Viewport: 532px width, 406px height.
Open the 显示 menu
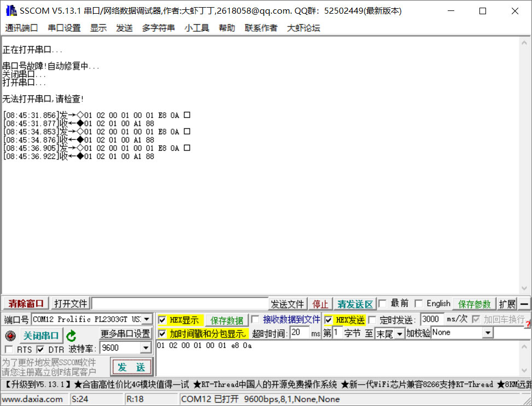[x=99, y=28]
